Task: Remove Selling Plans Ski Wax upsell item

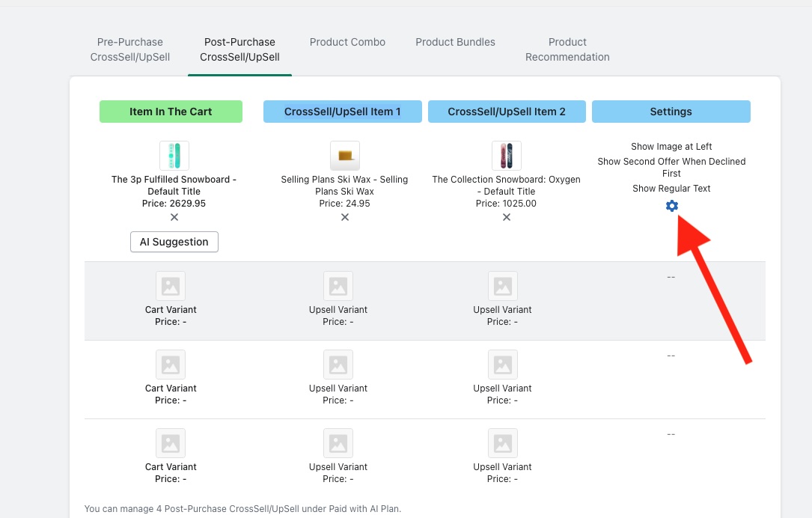Action: click(345, 217)
